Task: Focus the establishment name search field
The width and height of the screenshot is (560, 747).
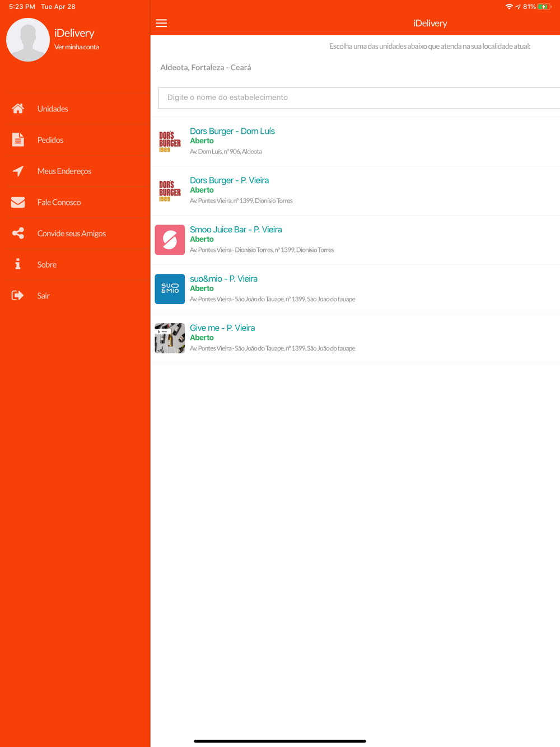Action: (359, 97)
